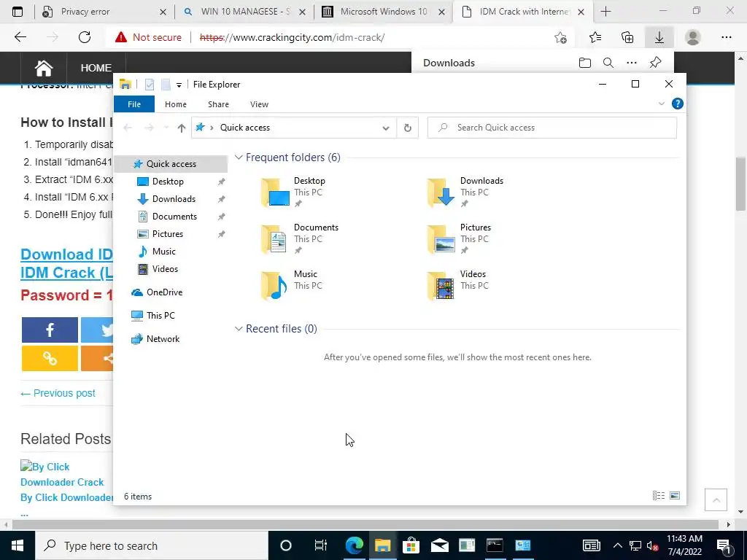747x560 pixels.
Task: Open File Explorer help
Action: click(677, 104)
